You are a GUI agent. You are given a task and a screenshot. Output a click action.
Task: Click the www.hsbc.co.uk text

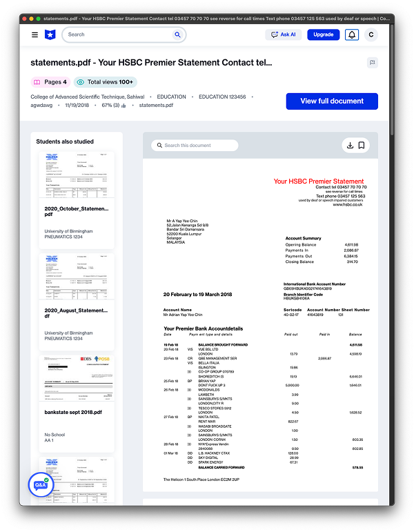pos(348,205)
